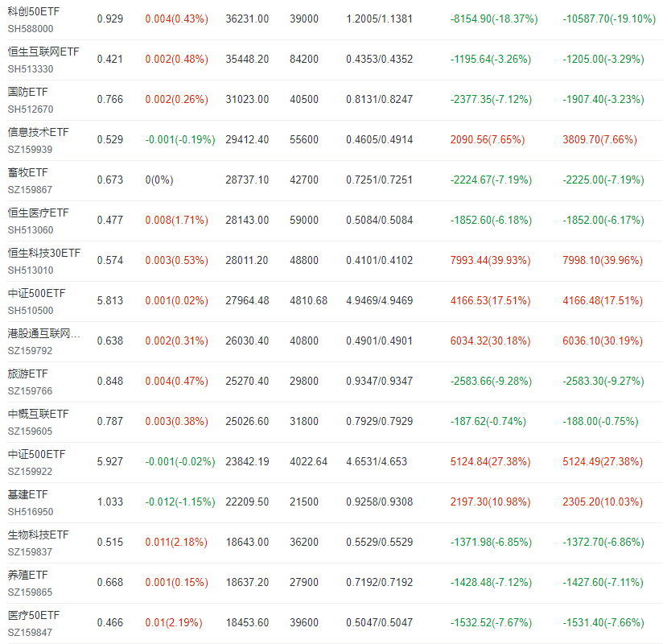The width and height of the screenshot is (663, 644).
Task: Click the 恒生科技30ETF name
Action: (44, 253)
